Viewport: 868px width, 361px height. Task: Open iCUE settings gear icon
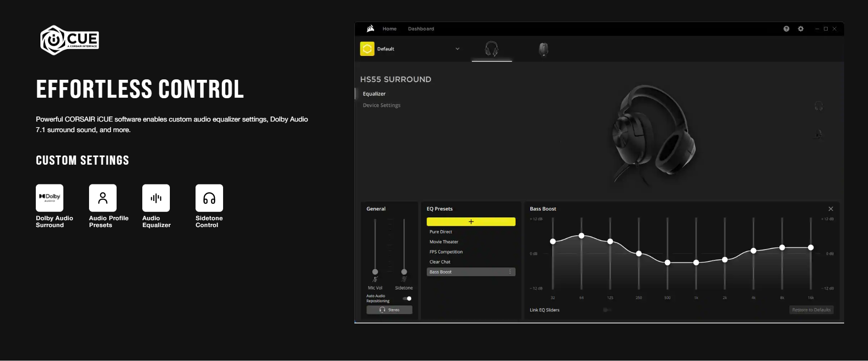[x=801, y=28]
